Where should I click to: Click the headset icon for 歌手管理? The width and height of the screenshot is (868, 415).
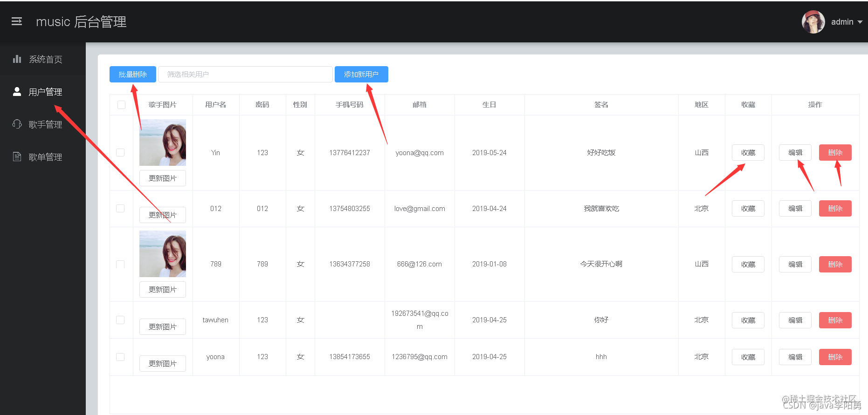tap(17, 124)
